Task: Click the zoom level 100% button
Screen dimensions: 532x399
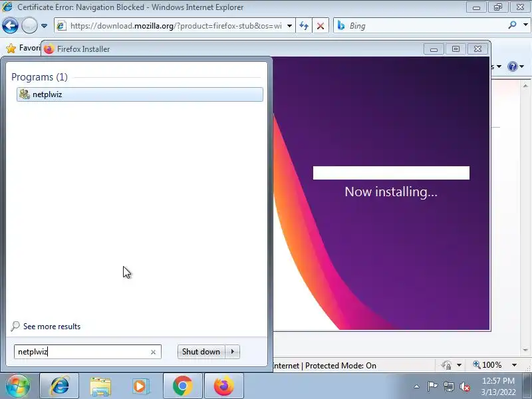Action: coord(487,365)
